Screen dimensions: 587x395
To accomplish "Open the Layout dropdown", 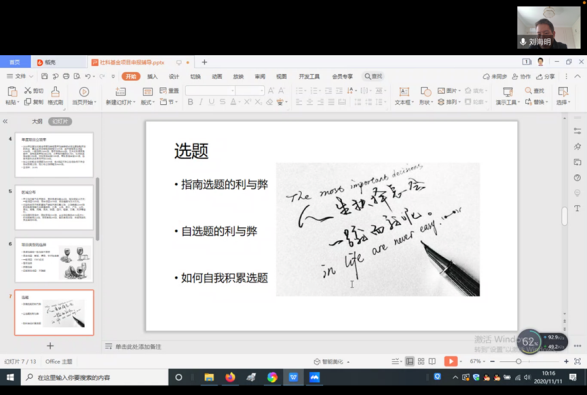I will (147, 102).
